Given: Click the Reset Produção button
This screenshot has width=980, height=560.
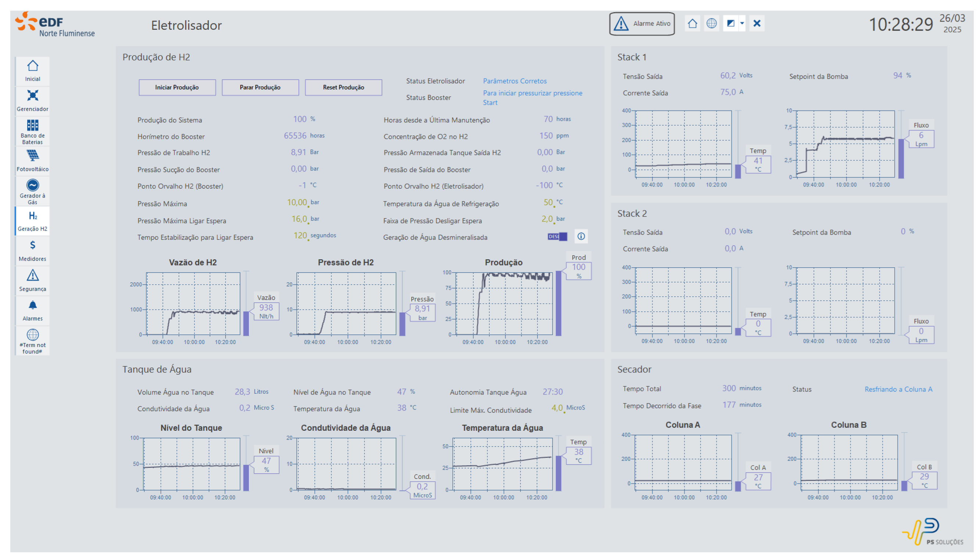Looking at the screenshot, I should click(343, 87).
